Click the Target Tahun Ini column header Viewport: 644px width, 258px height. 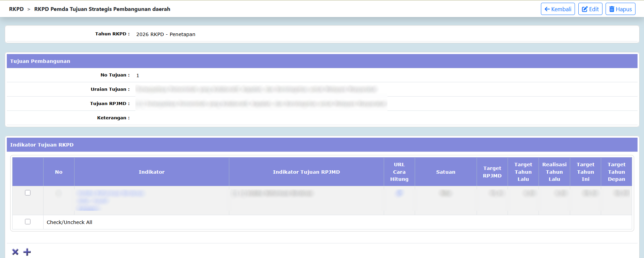pyautogui.click(x=585, y=172)
